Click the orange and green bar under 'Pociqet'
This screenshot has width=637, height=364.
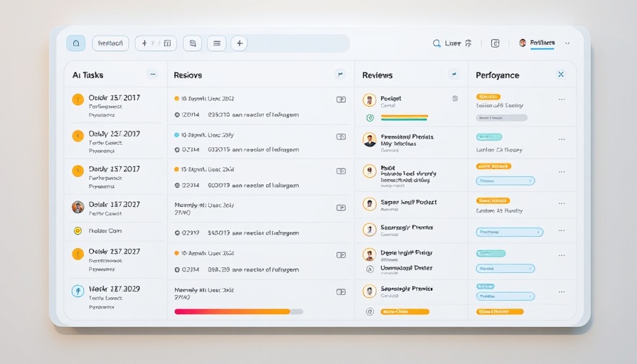point(405,118)
